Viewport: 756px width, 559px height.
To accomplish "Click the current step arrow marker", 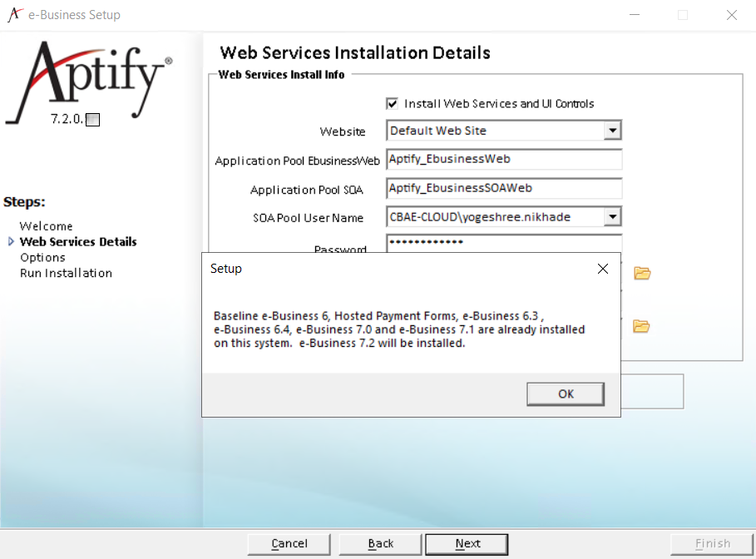I will pos(11,241).
